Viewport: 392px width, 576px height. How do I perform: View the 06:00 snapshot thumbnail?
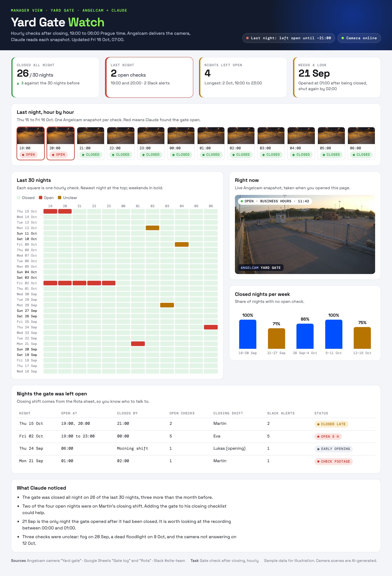pyautogui.click(x=361, y=136)
